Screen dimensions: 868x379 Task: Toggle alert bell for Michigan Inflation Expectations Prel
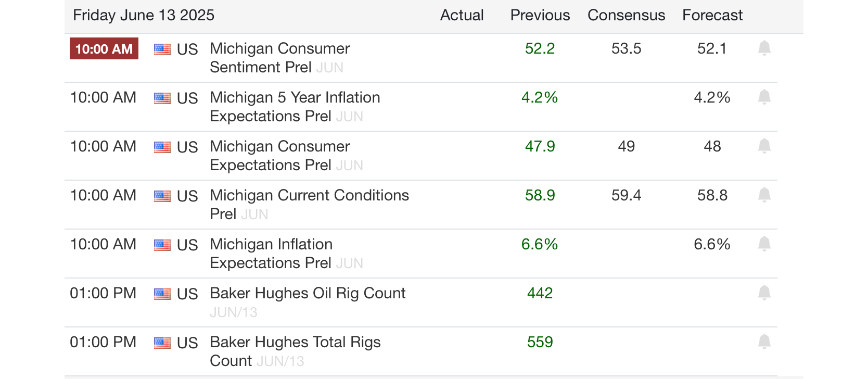764,244
